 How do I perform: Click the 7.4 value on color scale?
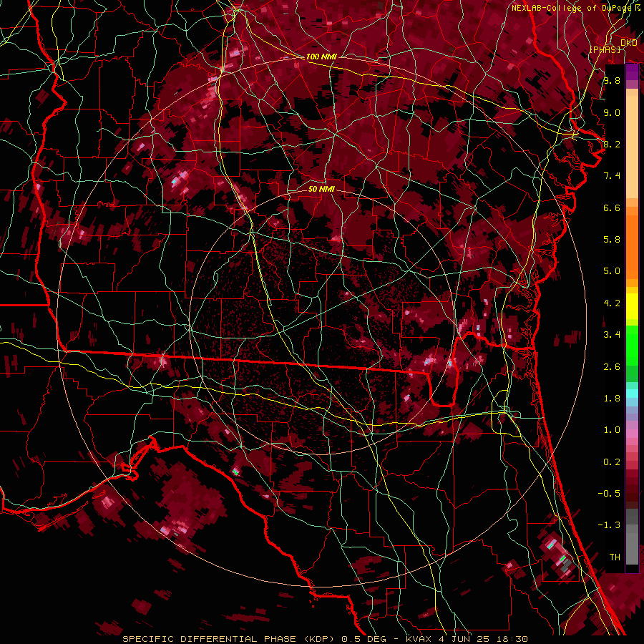pyautogui.click(x=612, y=176)
